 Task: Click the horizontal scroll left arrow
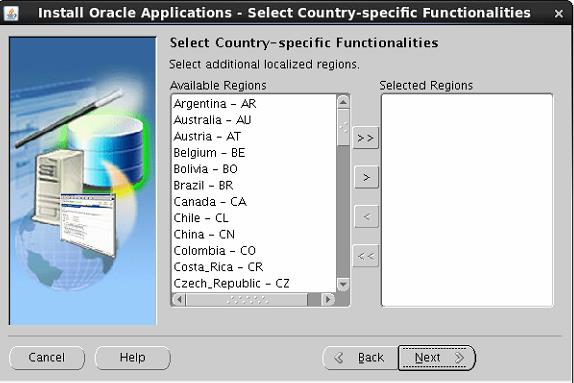tap(179, 300)
